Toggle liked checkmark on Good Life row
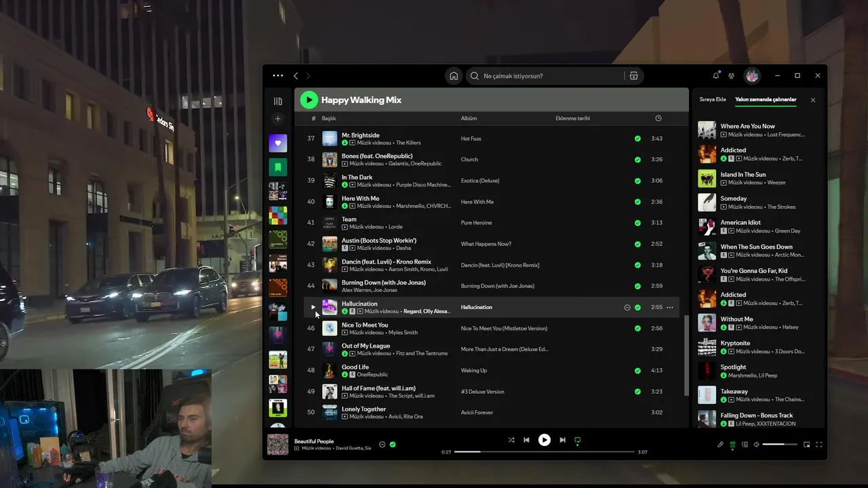The image size is (868, 488). [x=637, y=371]
